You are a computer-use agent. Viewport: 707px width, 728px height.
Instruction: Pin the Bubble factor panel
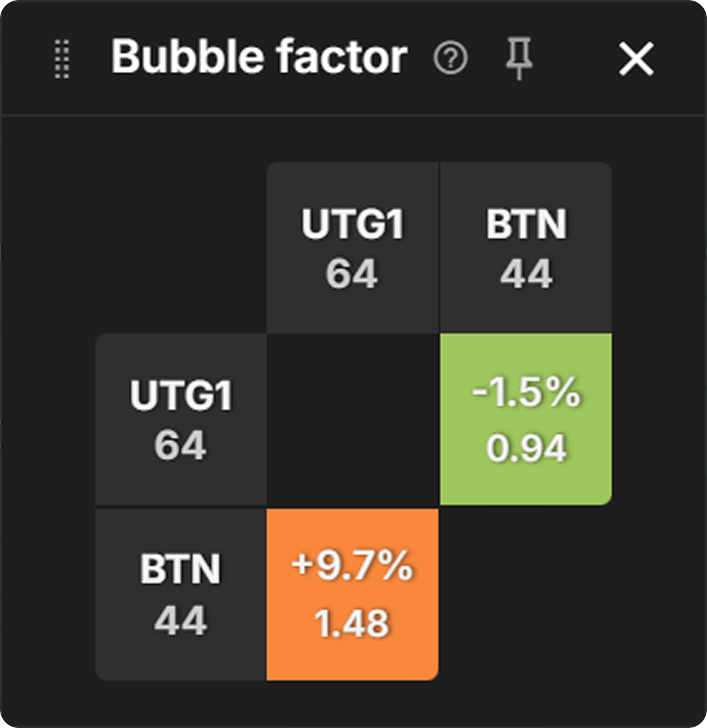(519, 59)
